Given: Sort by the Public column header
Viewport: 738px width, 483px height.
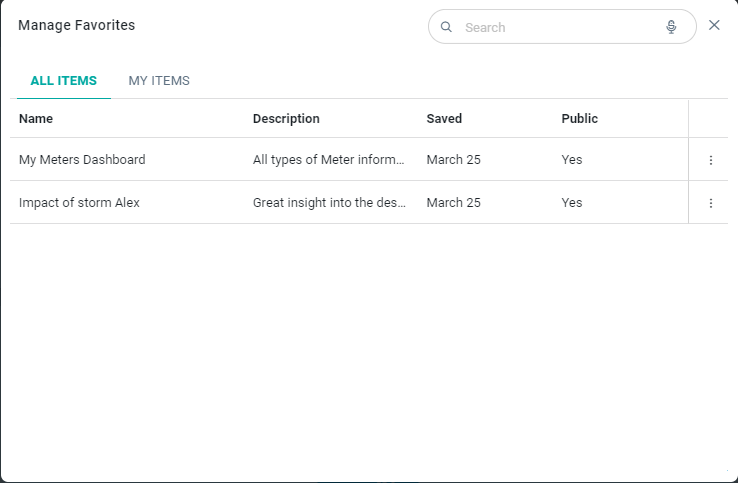Looking at the screenshot, I should coord(579,119).
